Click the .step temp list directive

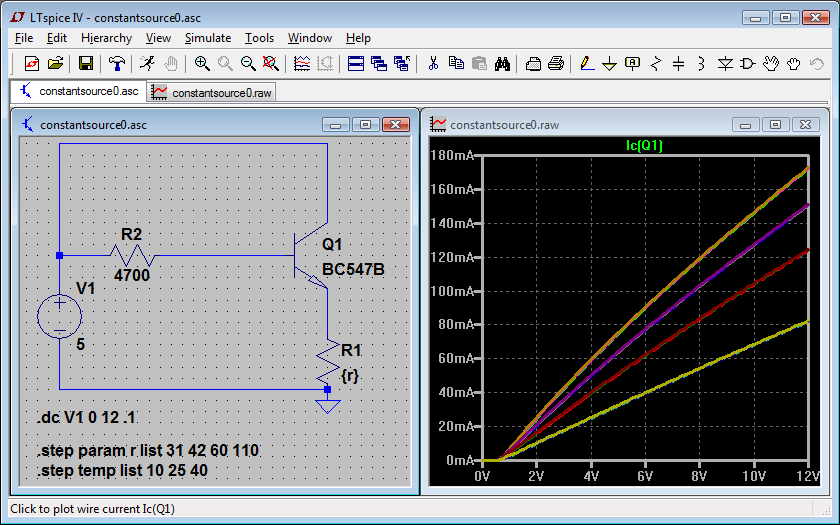pos(123,470)
